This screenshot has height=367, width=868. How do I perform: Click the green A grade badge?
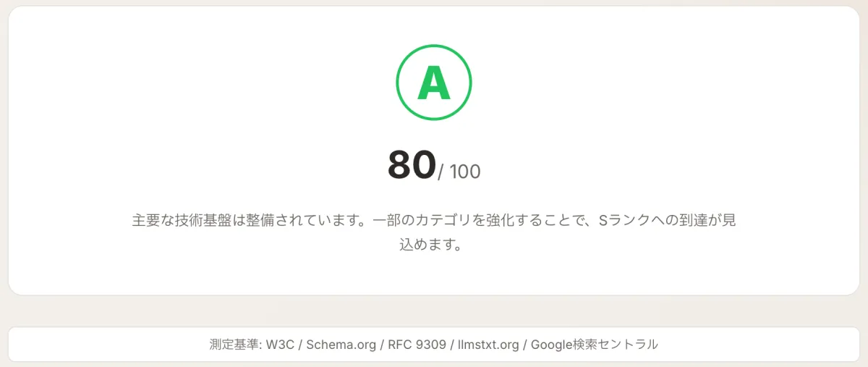coord(434,83)
